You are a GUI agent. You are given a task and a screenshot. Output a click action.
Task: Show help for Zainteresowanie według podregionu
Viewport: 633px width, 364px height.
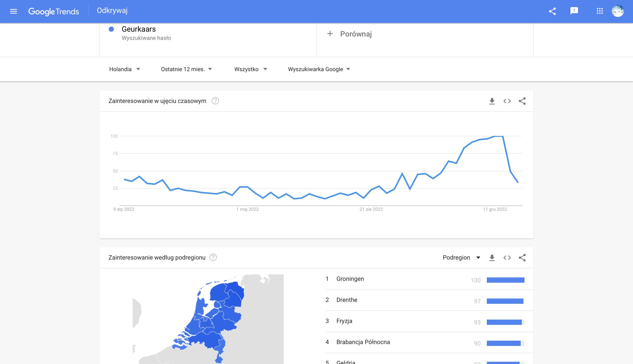point(213,257)
